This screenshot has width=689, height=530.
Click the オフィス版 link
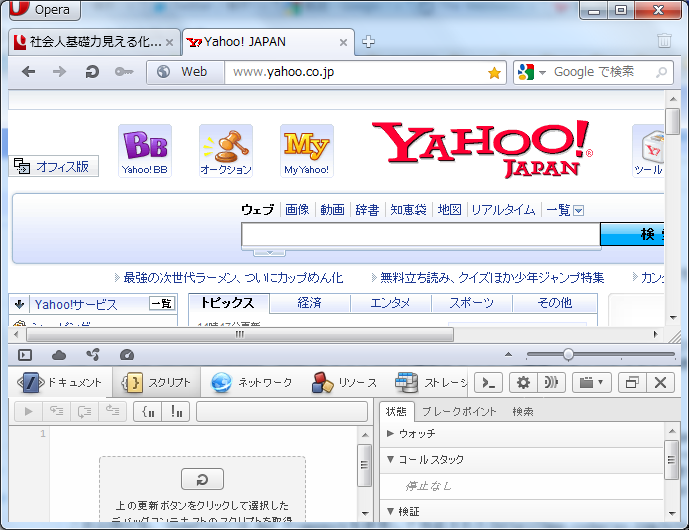pyautogui.click(x=53, y=166)
